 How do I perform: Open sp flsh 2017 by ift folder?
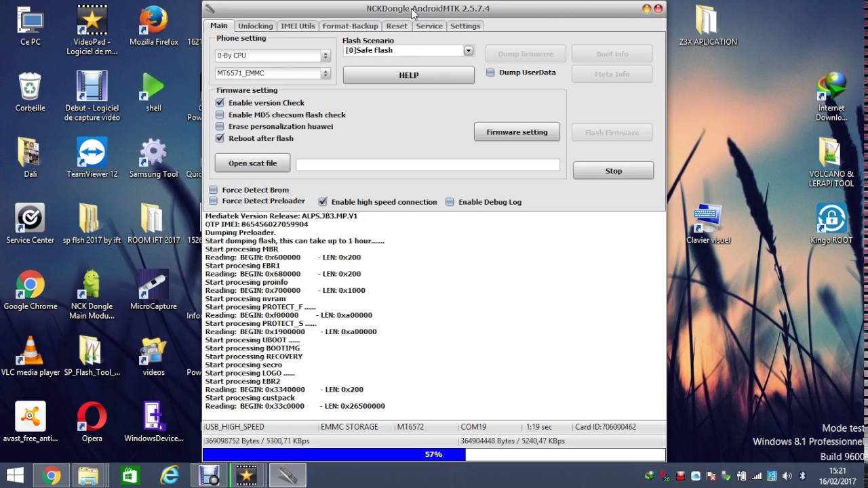point(92,224)
